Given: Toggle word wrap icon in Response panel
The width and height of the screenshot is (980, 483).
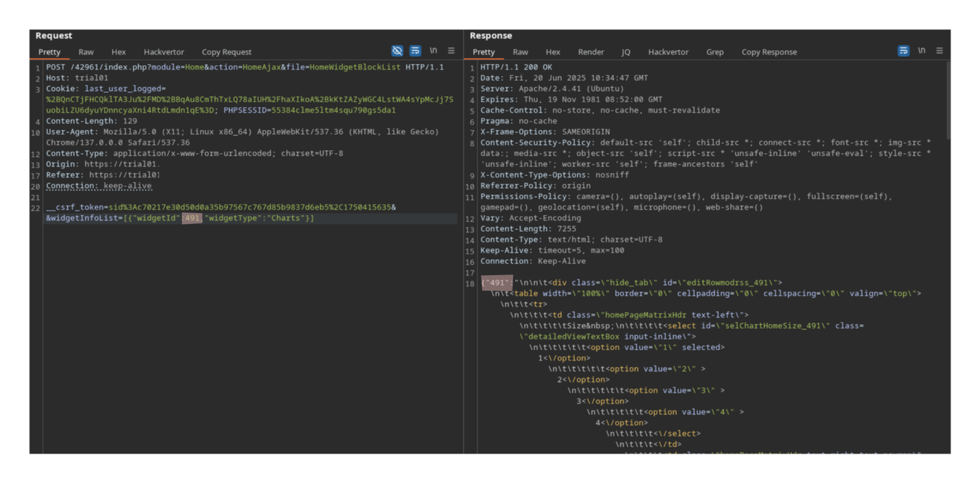Looking at the screenshot, I should click(904, 50).
